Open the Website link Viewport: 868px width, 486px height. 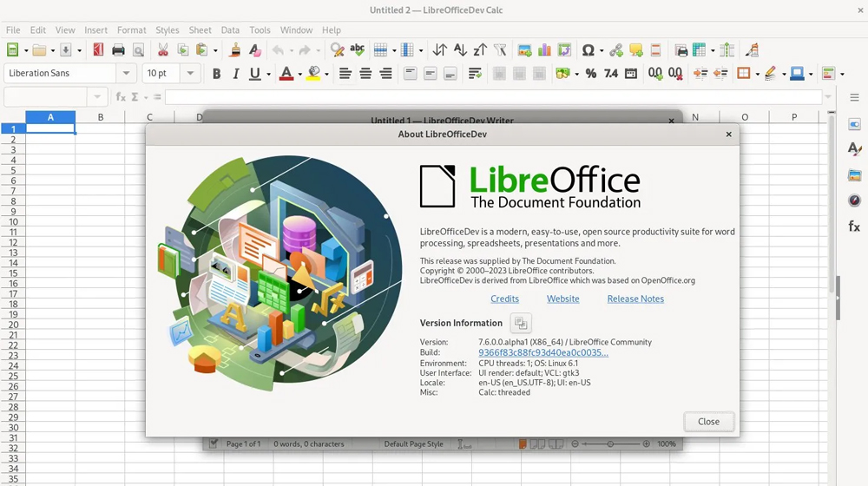pyautogui.click(x=563, y=299)
